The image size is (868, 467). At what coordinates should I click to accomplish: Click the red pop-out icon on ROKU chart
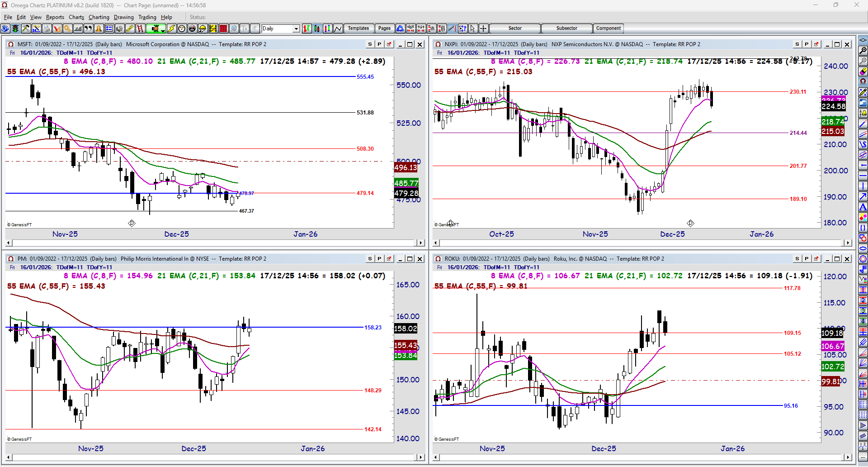coord(816,259)
